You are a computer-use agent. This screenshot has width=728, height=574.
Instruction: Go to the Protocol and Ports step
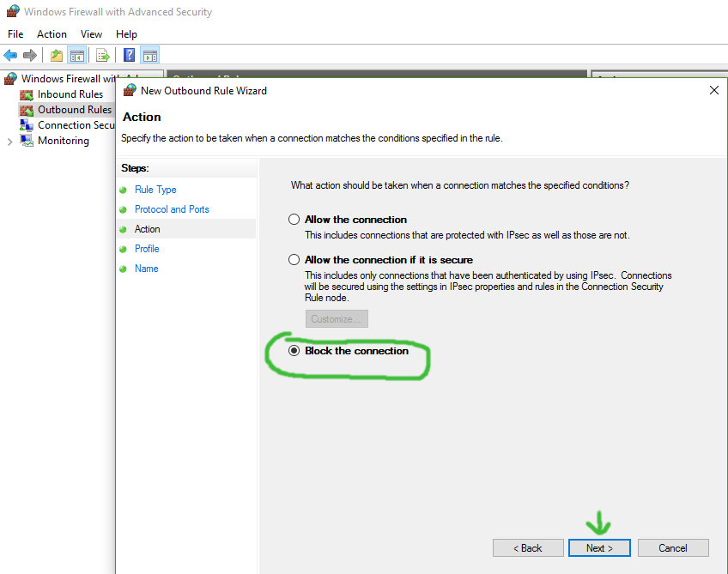click(x=172, y=209)
